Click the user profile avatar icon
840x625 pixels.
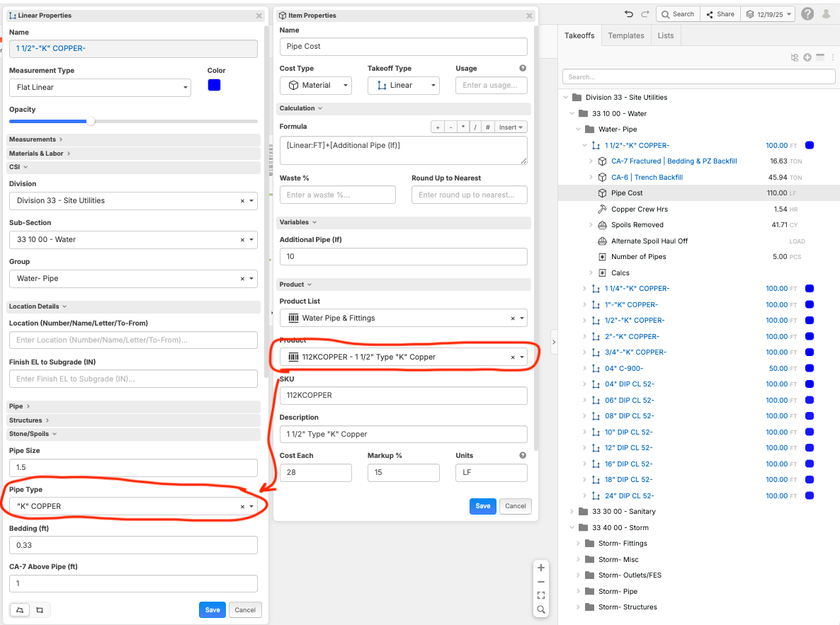(x=826, y=14)
